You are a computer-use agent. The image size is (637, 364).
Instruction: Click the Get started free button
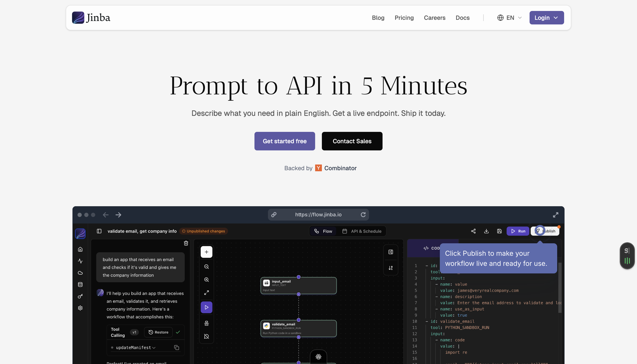[285, 141]
